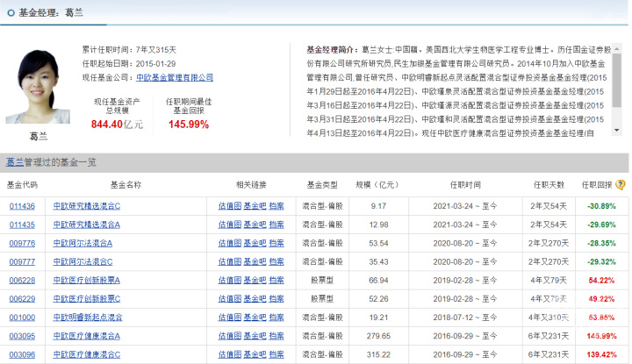Screen dimensions: 632x364
Task: Open fund code 011436
Action: pyautogui.click(x=22, y=205)
